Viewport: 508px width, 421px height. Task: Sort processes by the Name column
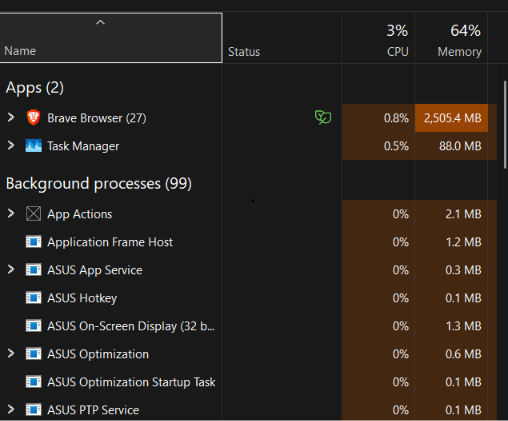[x=111, y=38]
